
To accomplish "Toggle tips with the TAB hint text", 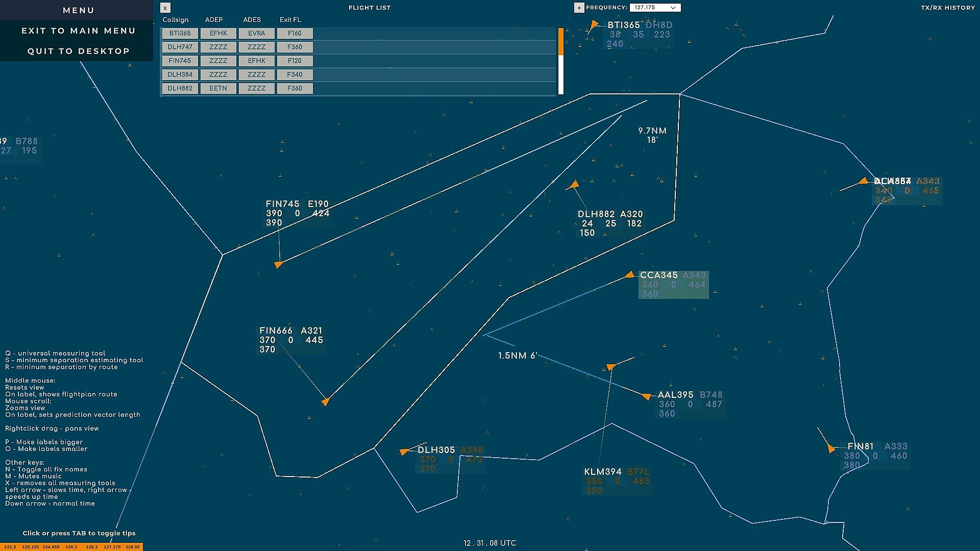I will coord(79,533).
